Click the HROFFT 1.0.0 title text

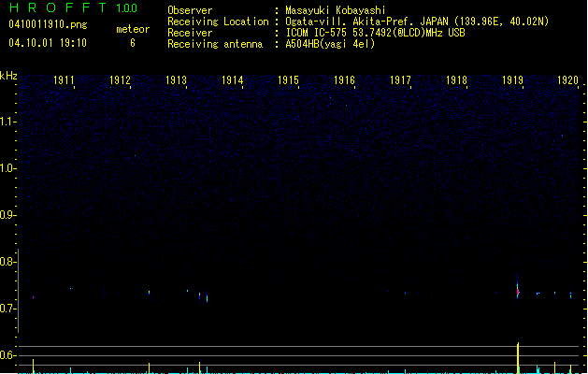pos(73,7)
